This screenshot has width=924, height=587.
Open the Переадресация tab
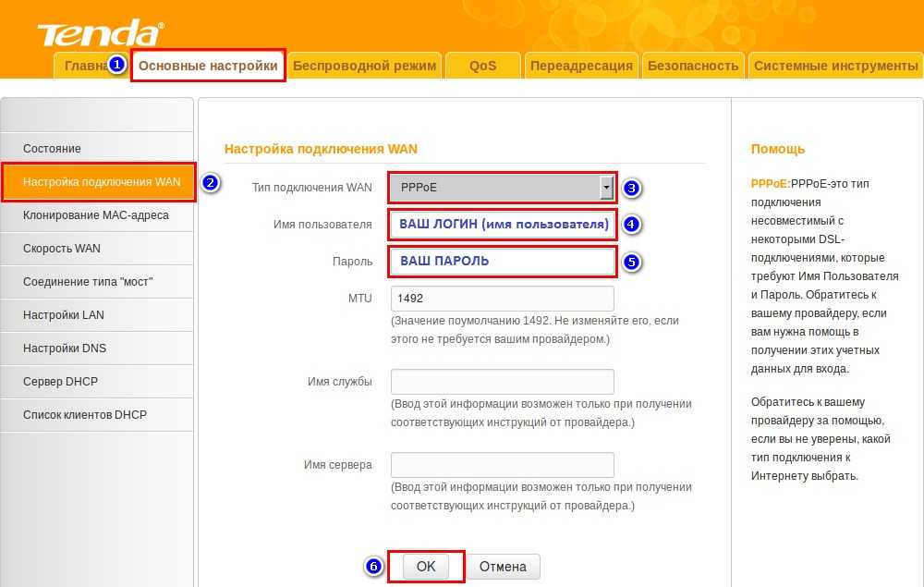point(582,66)
